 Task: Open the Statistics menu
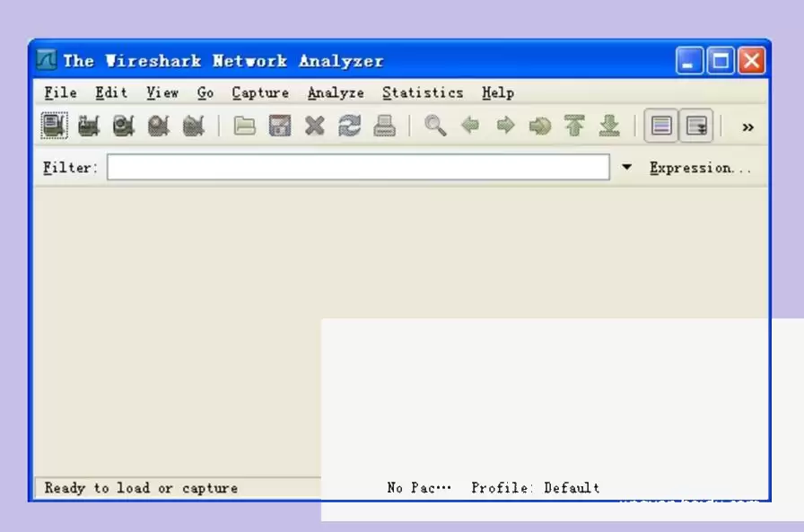(423, 92)
